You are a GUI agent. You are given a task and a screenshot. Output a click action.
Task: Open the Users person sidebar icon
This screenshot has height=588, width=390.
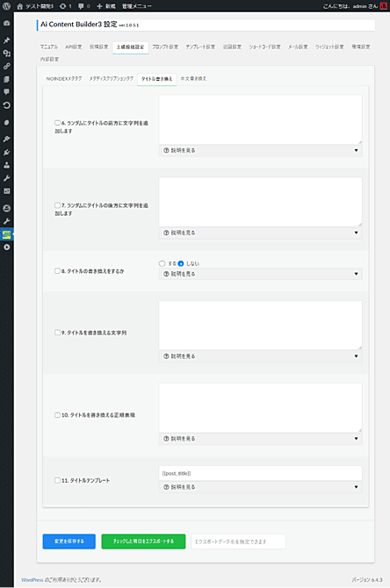point(7,165)
